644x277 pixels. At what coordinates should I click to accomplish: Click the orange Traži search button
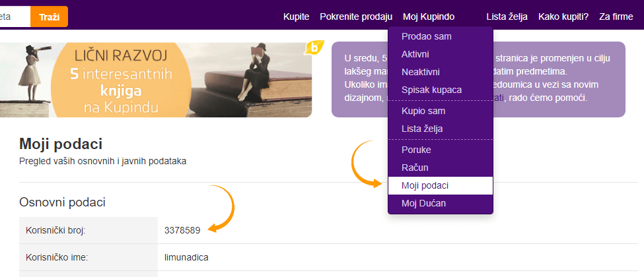tap(50, 17)
